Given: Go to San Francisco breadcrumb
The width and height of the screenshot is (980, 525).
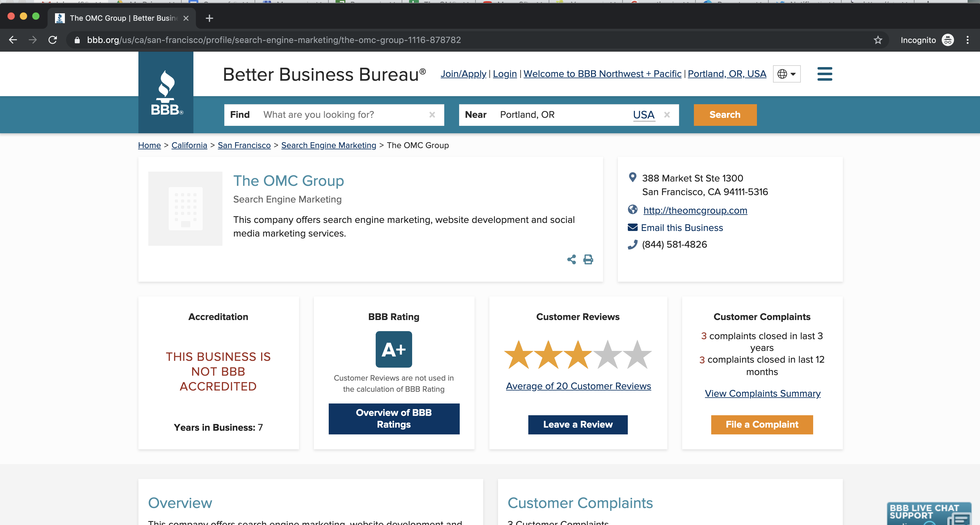Looking at the screenshot, I should [x=244, y=145].
